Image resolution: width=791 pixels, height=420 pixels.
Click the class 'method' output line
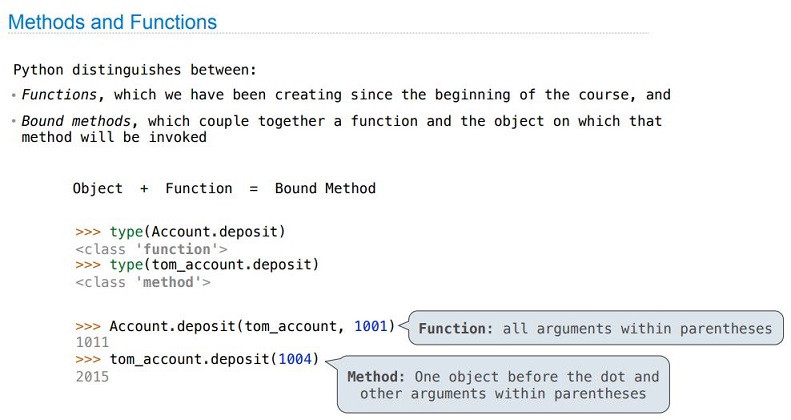click(x=143, y=282)
